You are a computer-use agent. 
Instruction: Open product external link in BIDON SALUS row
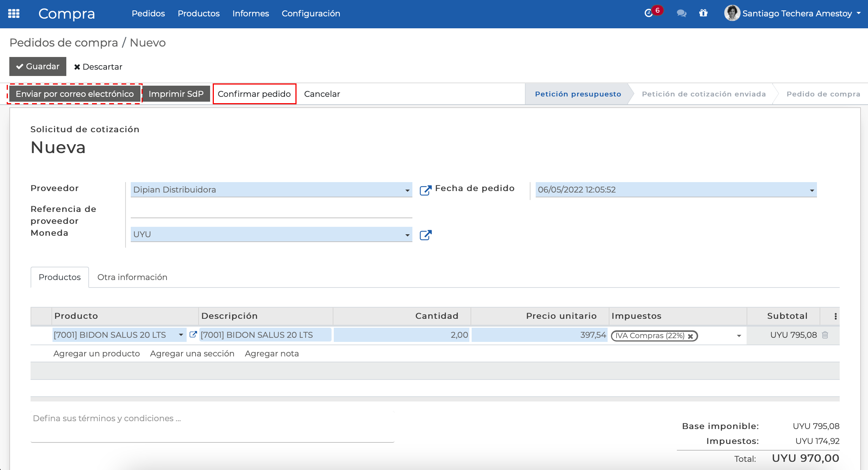point(193,334)
